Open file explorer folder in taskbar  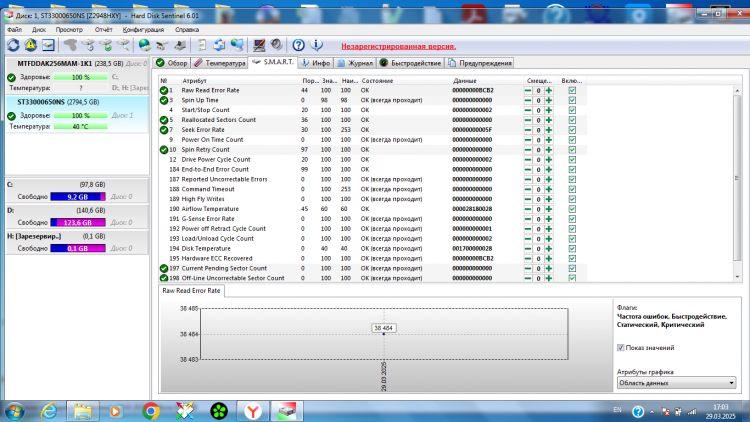tap(83, 411)
